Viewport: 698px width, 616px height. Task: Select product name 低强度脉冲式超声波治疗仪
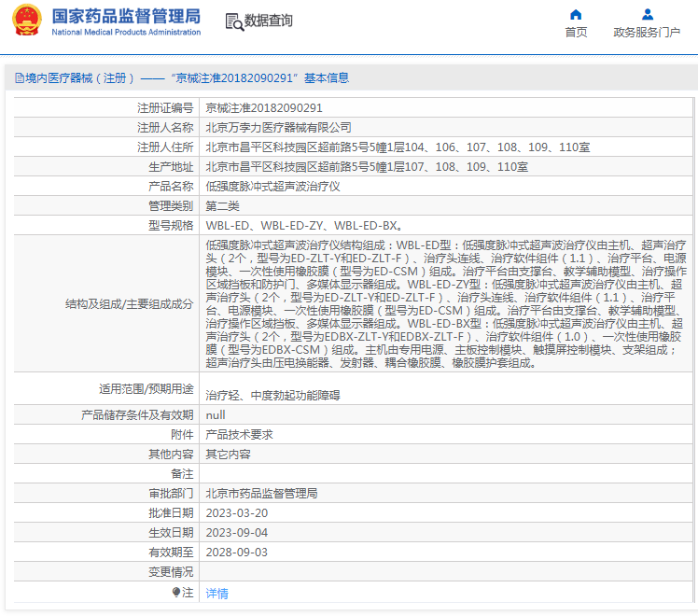pos(272,187)
